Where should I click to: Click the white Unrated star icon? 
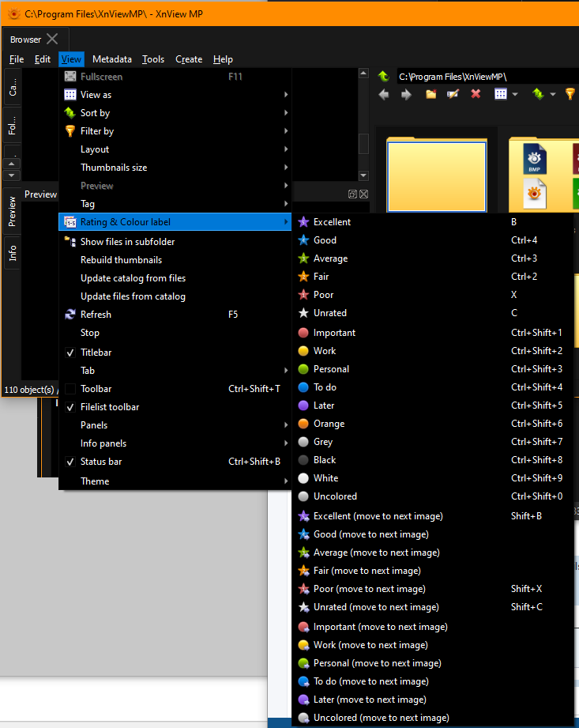pos(303,312)
